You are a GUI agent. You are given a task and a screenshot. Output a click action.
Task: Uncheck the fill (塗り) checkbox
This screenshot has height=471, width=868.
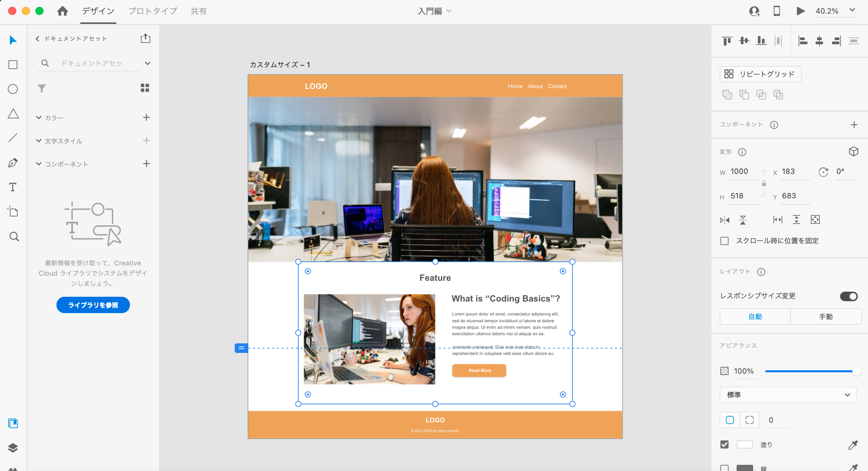pyautogui.click(x=724, y=444)
